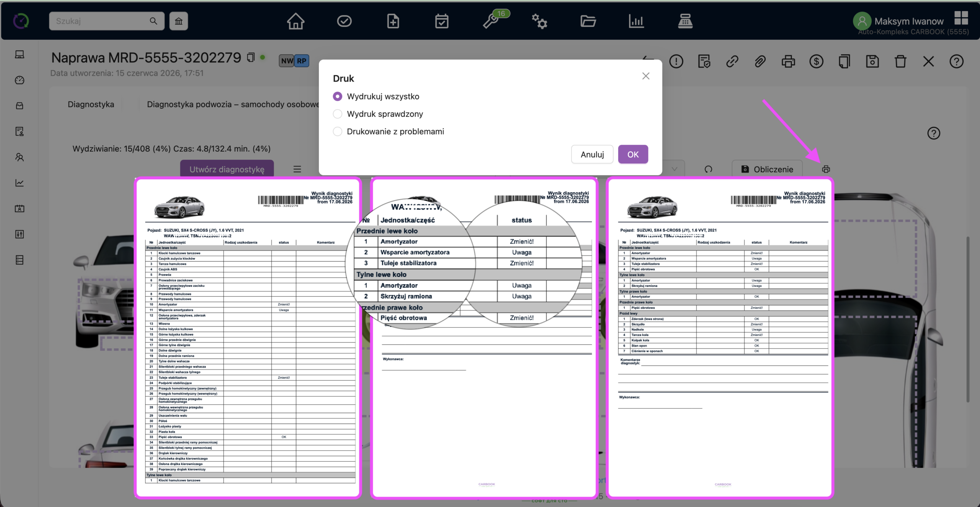980x507 pixels.
Task: Click the save floppy icon
Action: [x=872, y=61]
